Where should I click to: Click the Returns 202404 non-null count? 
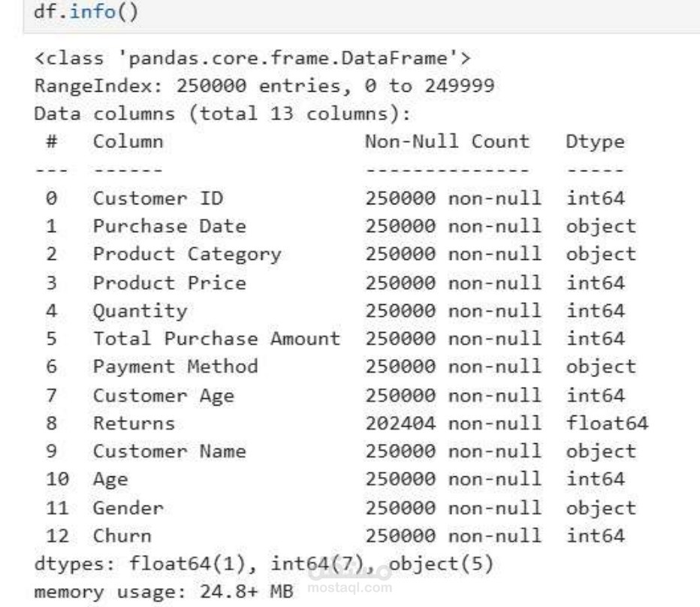coord(453,424)
